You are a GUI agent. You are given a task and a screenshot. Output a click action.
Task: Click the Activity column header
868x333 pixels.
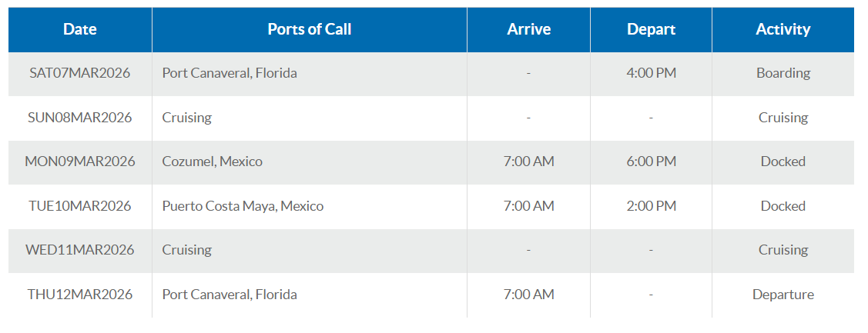783,29
